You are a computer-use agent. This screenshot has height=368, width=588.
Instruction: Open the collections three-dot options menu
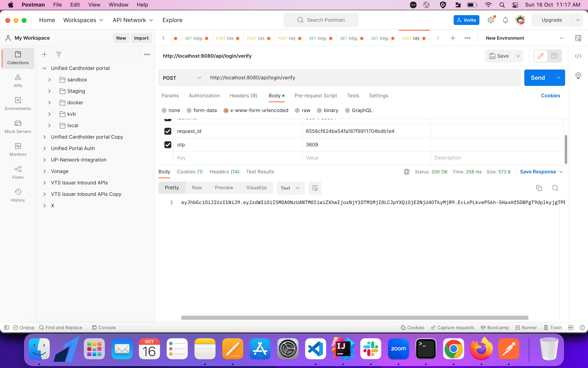(x=147, y=55)
